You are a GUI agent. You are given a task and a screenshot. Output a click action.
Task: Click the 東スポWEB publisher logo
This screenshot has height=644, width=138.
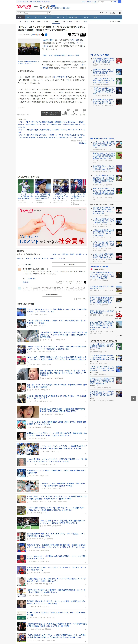(x=77, y=35)
